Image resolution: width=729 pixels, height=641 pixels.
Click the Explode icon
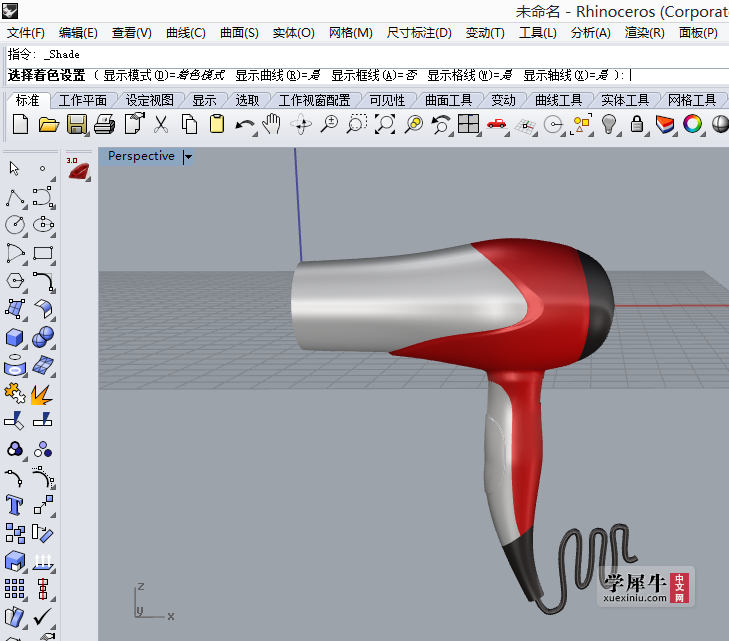pyautogui.click(x=41, y=395)
